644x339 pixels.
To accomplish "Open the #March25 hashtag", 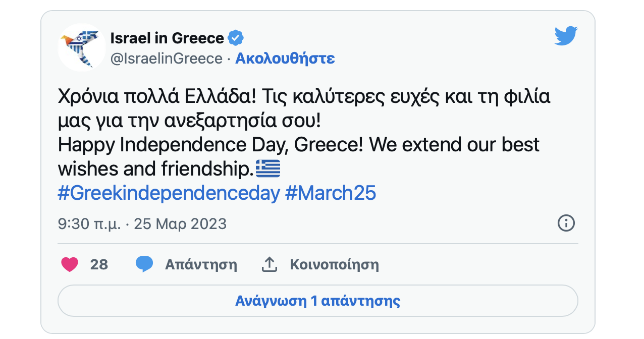I will click(x=331, y=193).
